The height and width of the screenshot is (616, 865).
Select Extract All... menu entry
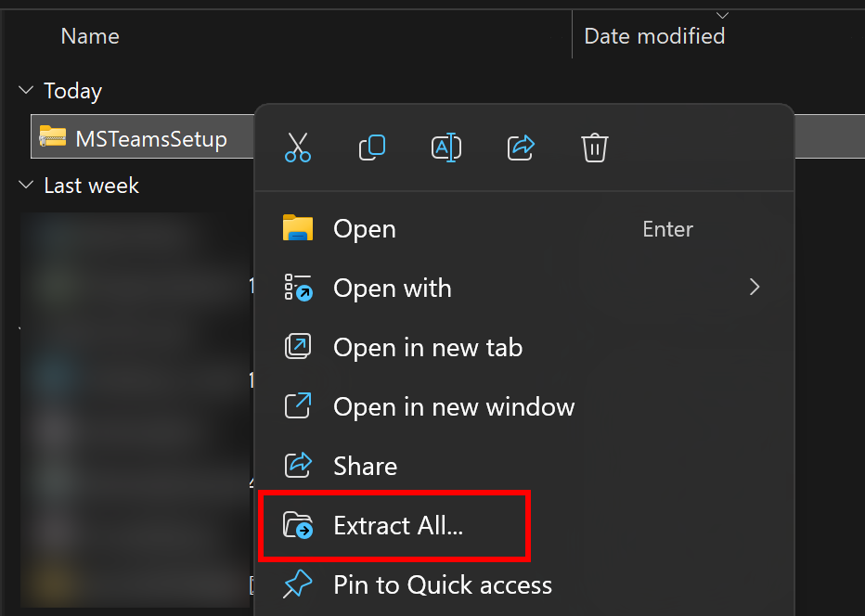click(x=398, y=526)
